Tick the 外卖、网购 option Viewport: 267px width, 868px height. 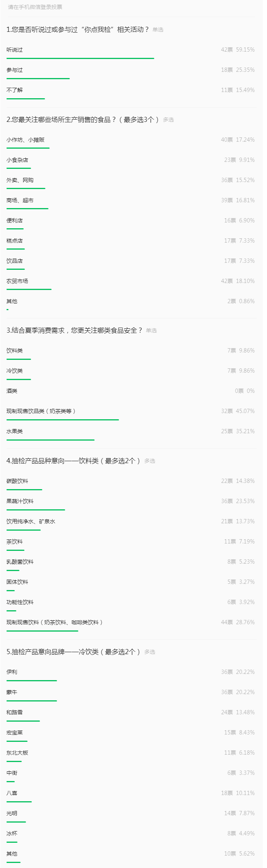coord(131,182)
